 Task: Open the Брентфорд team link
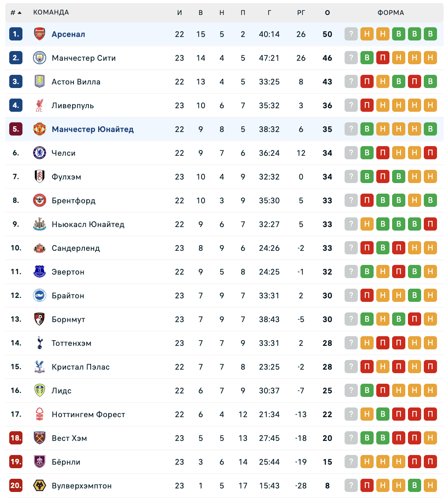click(73, 200)
